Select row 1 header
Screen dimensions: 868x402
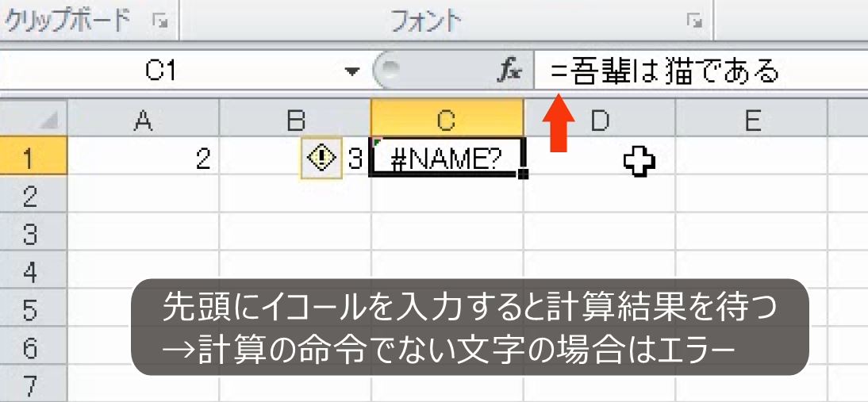click(33, 156)
